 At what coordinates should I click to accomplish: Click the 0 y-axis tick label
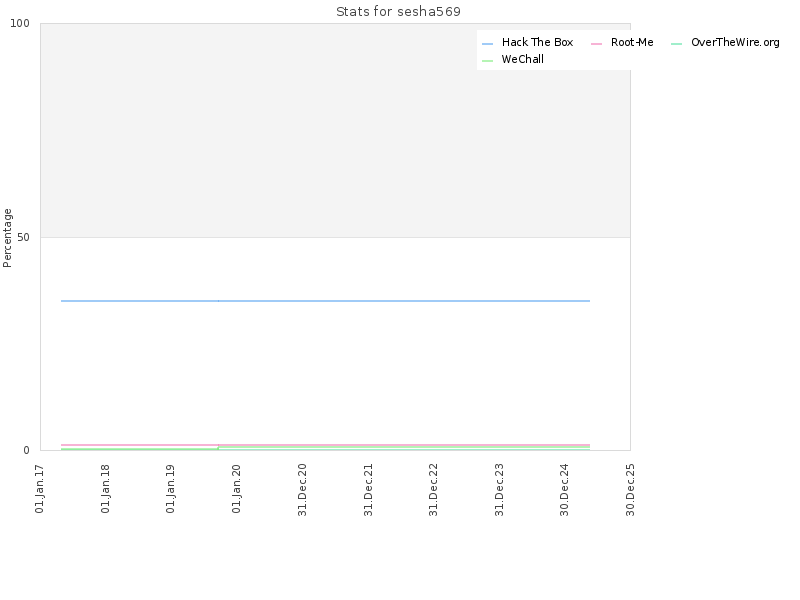point(27,451)
